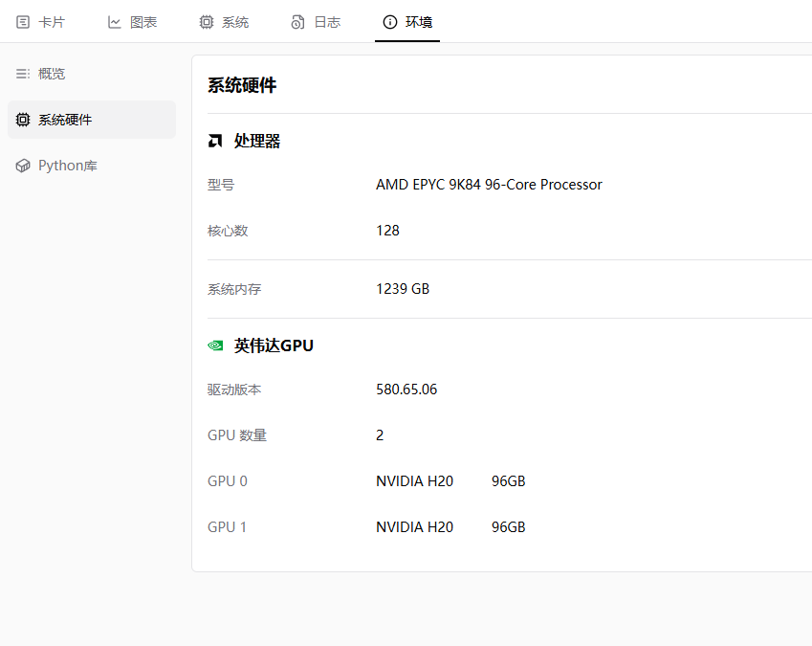Click the GPU count value 2

pyautogui.click(x=380, y=435)
